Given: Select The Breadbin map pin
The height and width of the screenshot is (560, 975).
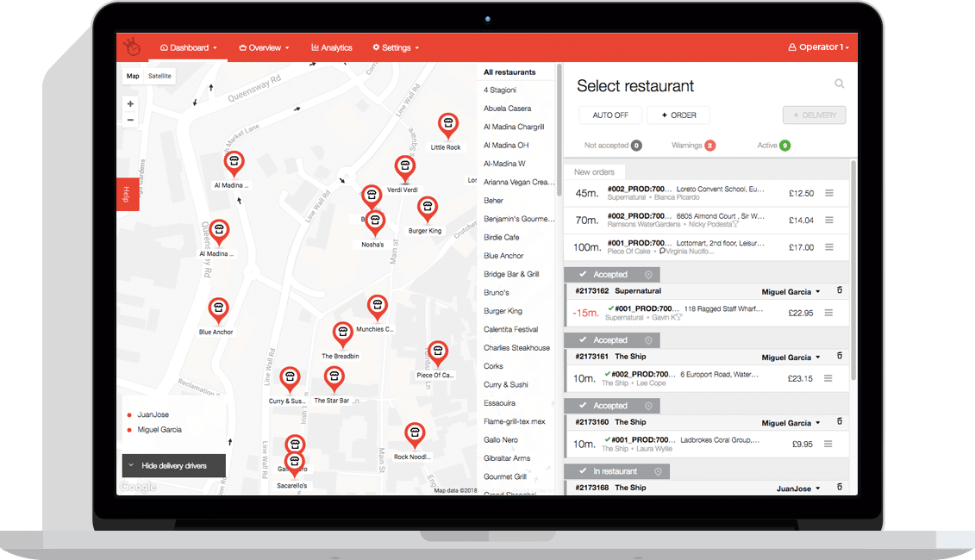Looking at the screenshot, I should tap(342, 334).
